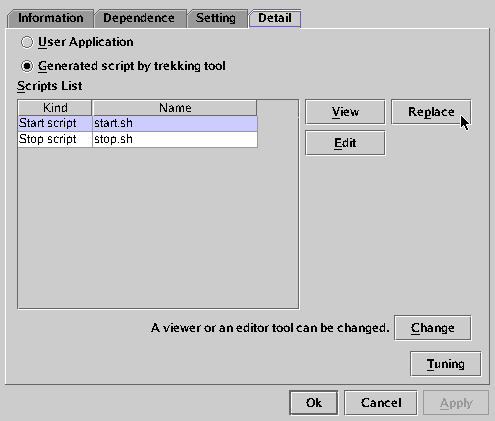Select the stop.sh name cell
The image size is (495, 421).
pos(175,139)
